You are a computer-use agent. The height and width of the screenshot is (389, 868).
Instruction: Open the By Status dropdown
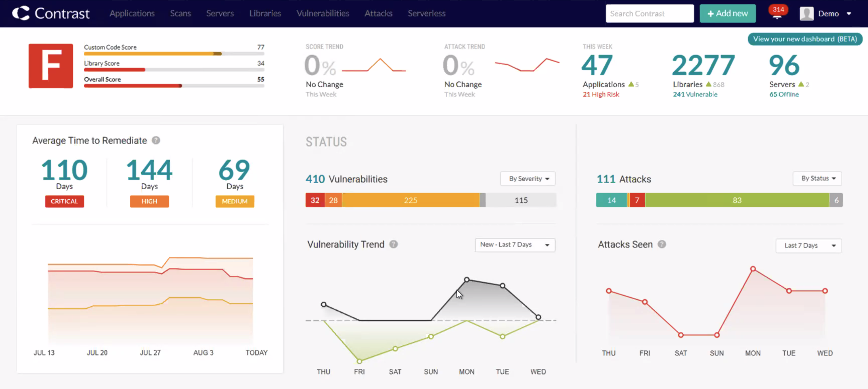tap(817, 178)
